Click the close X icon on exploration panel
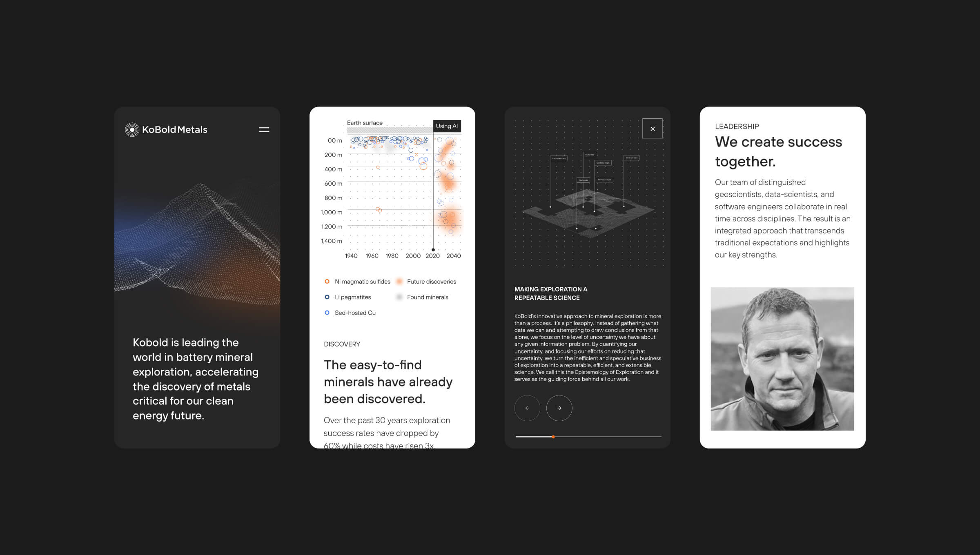The height and width of the screenshot is (555, 980). 652,129
